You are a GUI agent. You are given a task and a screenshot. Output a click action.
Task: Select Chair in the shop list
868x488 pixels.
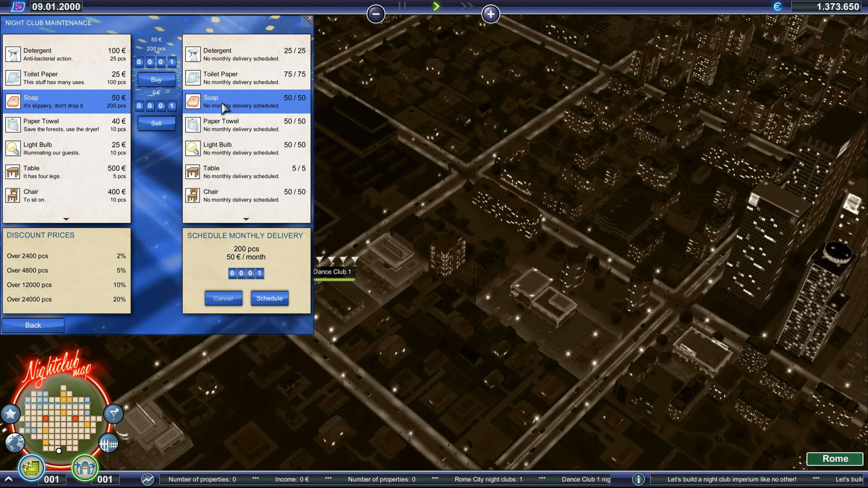click(66, 195)
